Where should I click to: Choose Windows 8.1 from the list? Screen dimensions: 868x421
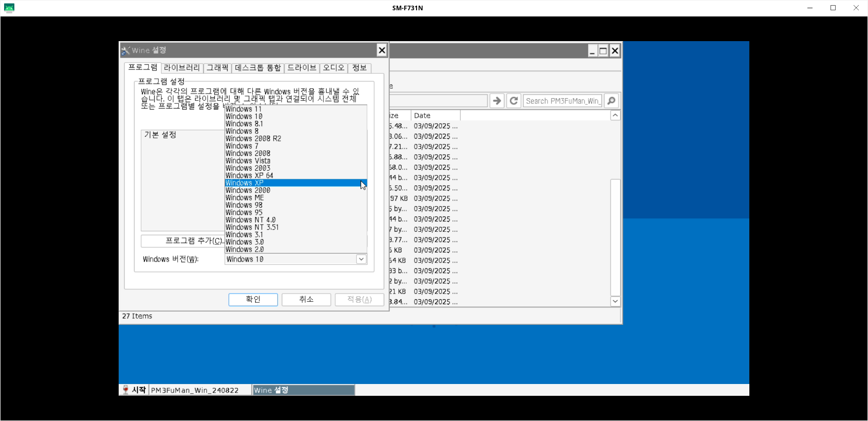pos(296,124)
